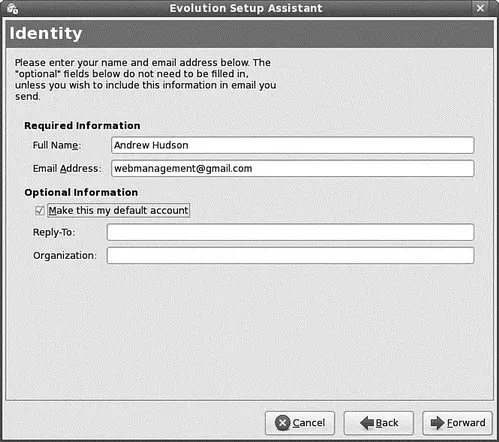The width and height of the screenshot is (499, 442).
Task: Click the Email Address input field
Action: pyautogui.click(x=292, y=168)
